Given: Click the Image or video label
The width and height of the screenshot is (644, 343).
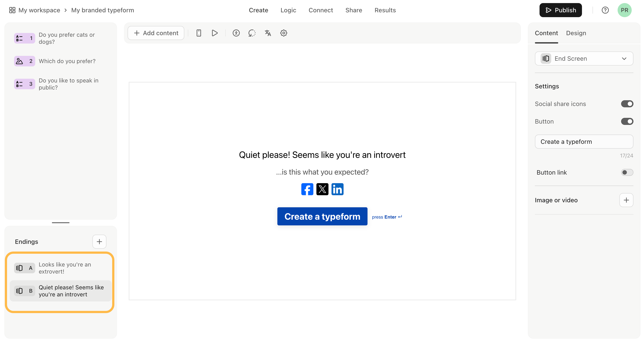Looking at the screenshot, I should (556, 200).
